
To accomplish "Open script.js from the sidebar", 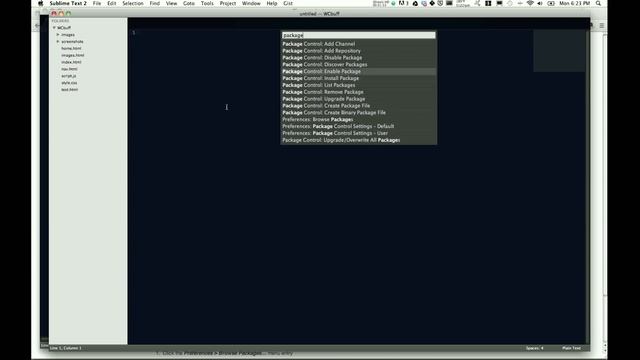I will coord(69,76).
